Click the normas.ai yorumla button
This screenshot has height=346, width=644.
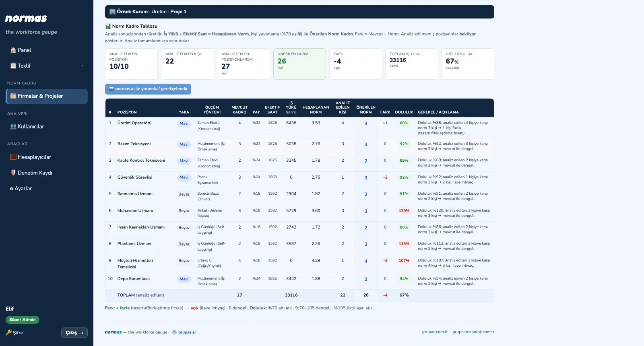[148, 89]
